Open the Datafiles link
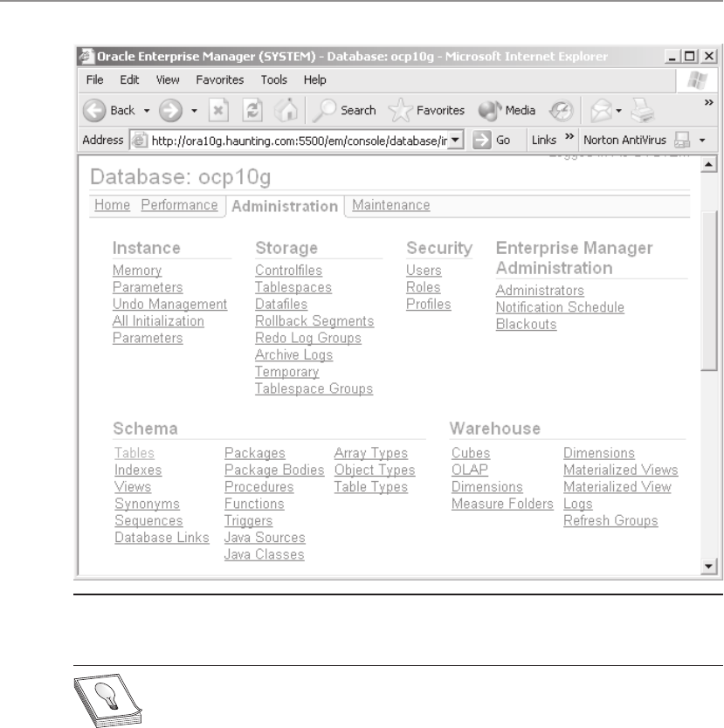Viewport: 724px width, 728px height. (x=281, y=304)
